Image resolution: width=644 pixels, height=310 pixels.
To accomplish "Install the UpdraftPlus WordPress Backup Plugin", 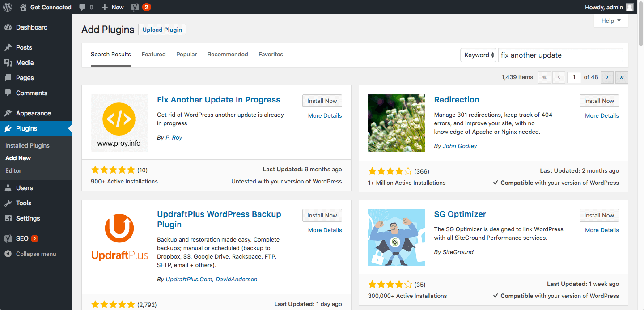I will (322, 215).
